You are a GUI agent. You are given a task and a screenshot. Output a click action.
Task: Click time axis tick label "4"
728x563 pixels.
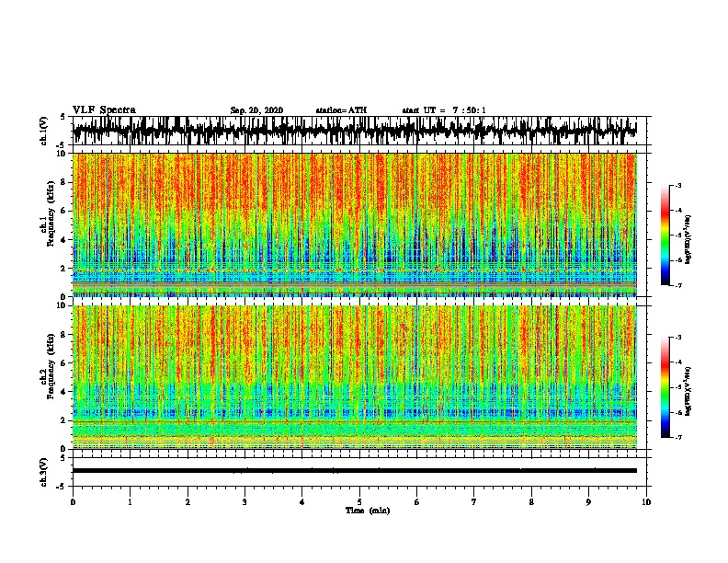[302, 502]
